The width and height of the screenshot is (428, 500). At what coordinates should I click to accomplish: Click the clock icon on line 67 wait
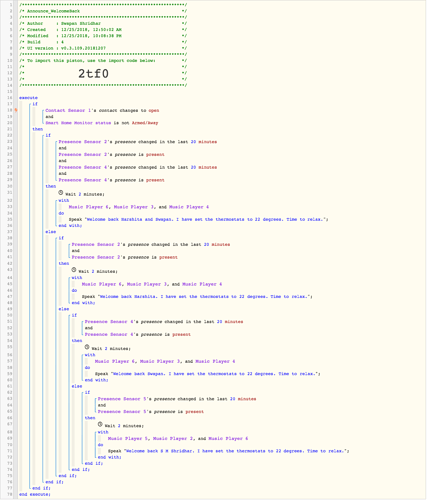100,424
